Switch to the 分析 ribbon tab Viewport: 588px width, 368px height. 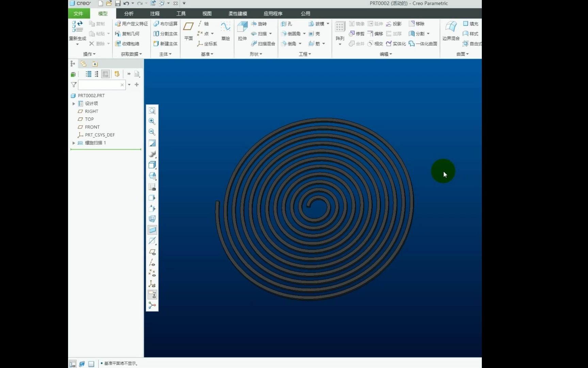pos(129,14)
